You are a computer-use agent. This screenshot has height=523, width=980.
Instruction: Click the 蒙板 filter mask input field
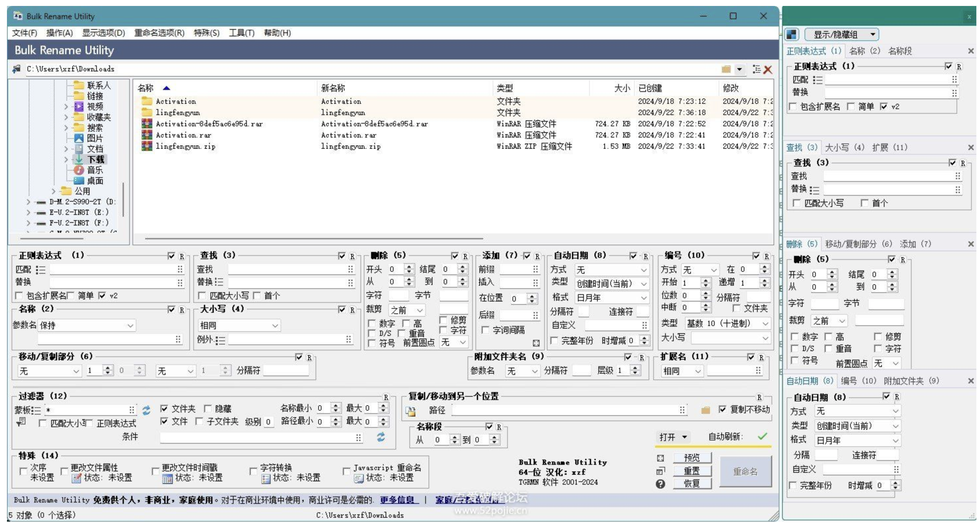pyautogui.click(x=91, y=410)
